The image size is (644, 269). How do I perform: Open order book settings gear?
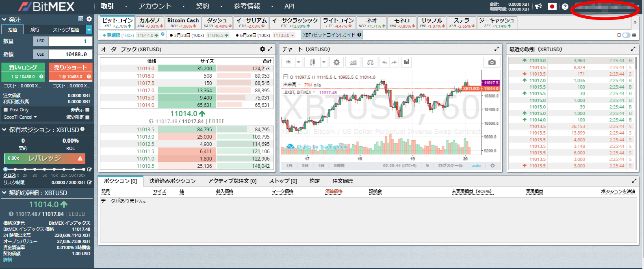pos(262,49)
